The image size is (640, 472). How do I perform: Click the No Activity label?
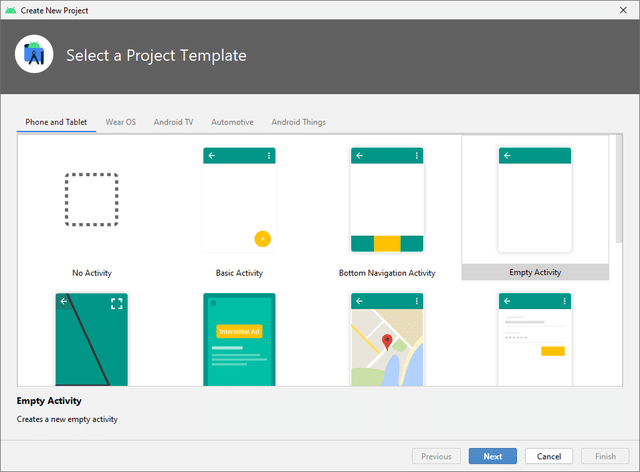92,273
